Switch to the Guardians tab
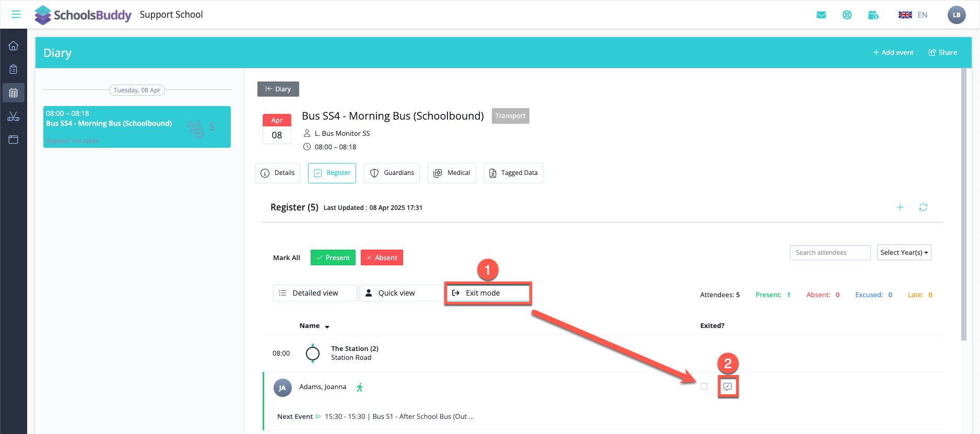Screen dimensions: 980x434 pyautogui.click(x=392, y=173)
